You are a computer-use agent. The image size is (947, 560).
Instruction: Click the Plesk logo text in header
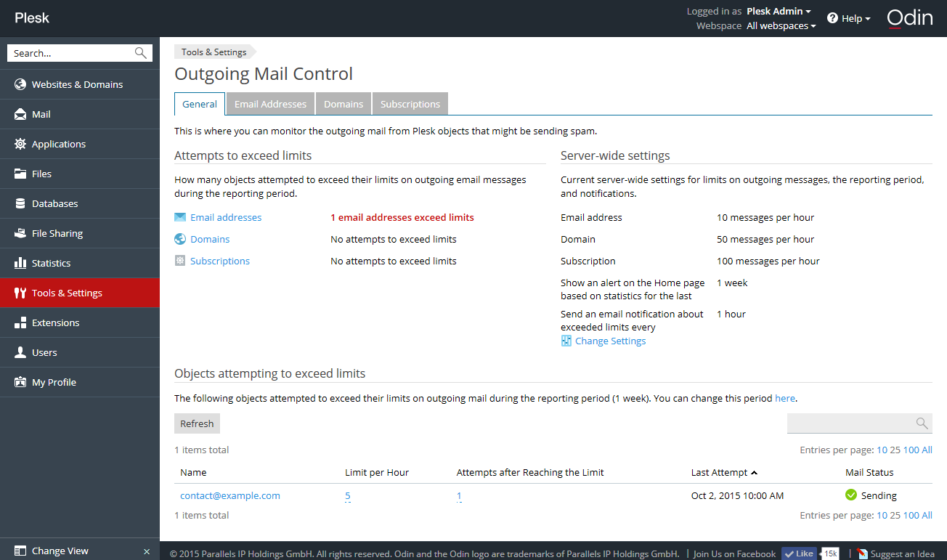coord(32,18)
